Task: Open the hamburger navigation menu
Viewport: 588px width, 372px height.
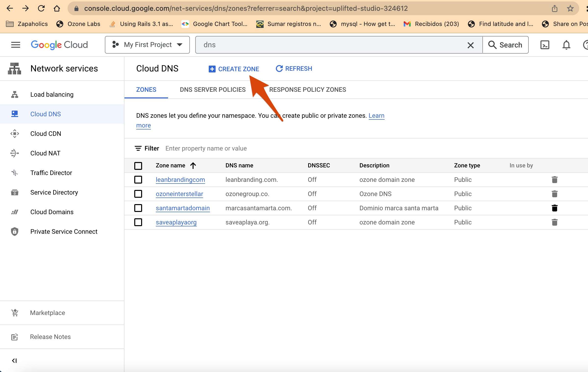Action: [16, 45]
